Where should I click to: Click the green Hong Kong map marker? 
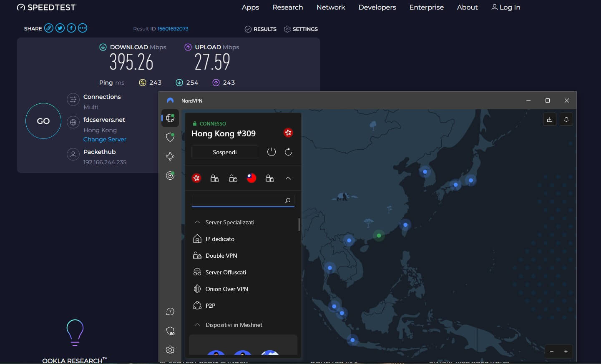tap(379, 236)
